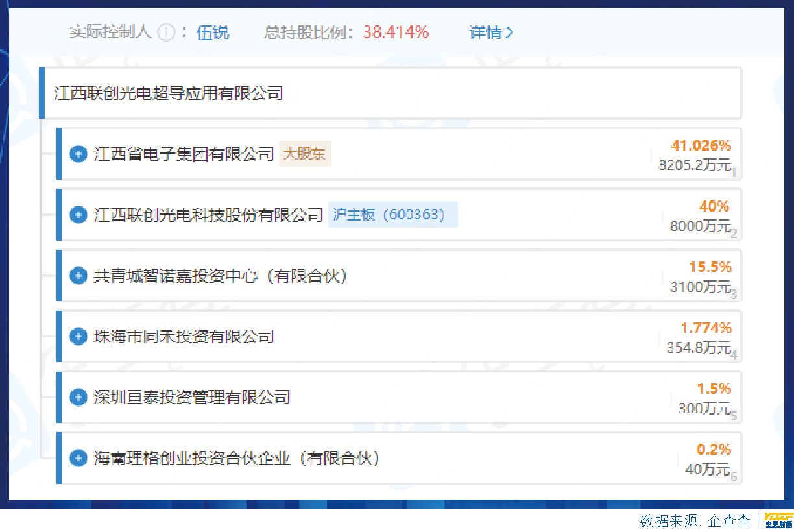Open shareholder 深圳亘泰投资管理有限公司
Screen dimensions: 794x532
click(191, 397)
